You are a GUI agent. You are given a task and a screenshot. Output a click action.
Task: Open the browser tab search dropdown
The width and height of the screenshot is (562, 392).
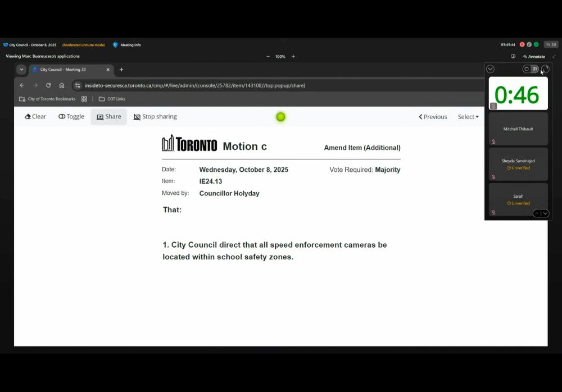(21, 70)
